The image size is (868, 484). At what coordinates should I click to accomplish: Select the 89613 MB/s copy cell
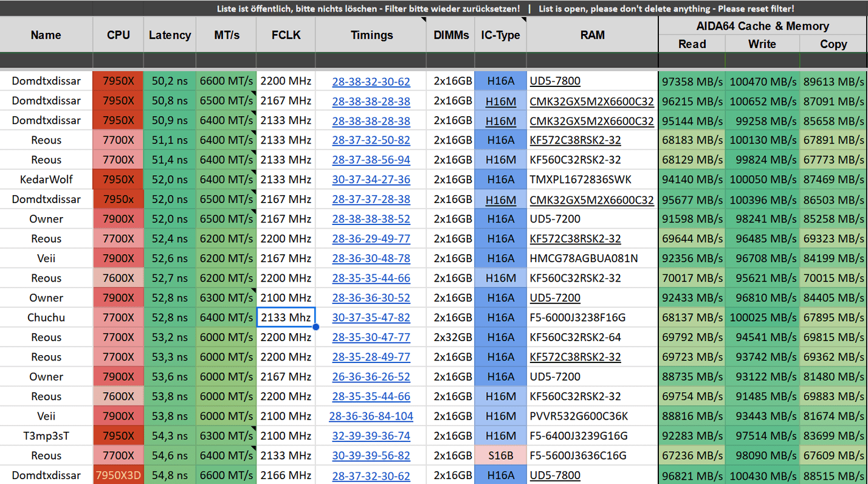833,81
